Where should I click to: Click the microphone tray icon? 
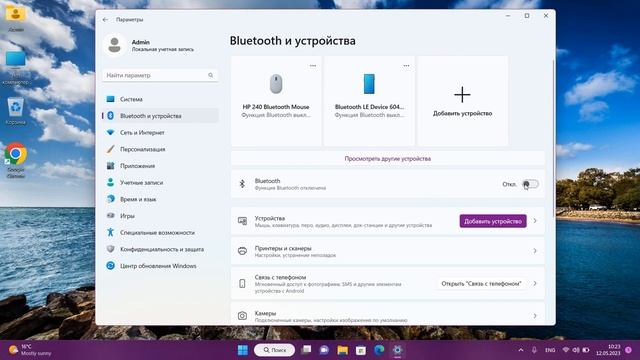(534, 350)
